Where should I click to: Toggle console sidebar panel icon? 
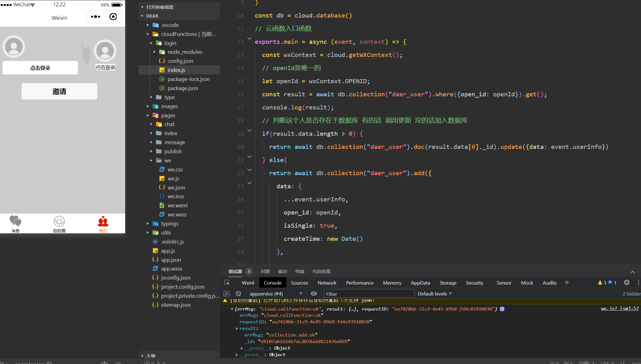point(227,294)
